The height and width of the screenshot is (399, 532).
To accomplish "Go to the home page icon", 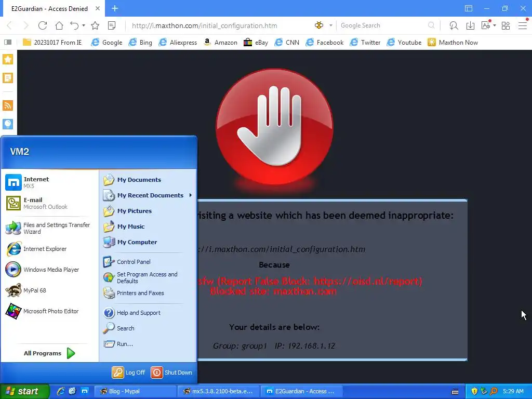I will 59,25.
